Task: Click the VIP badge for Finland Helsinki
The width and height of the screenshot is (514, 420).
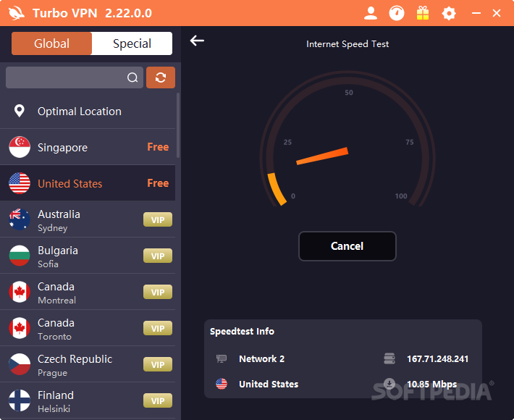Action: [158, 400]
